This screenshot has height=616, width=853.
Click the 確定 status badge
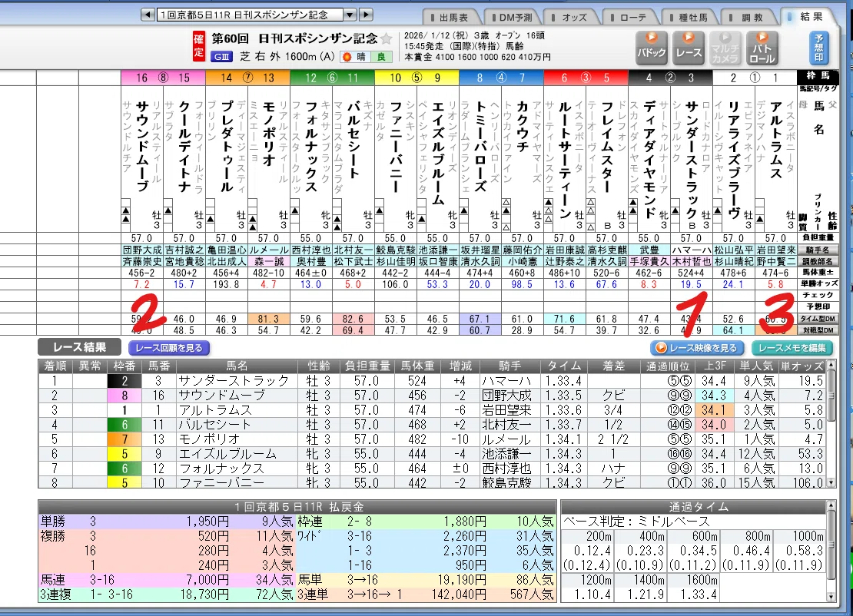click(198, 46)
